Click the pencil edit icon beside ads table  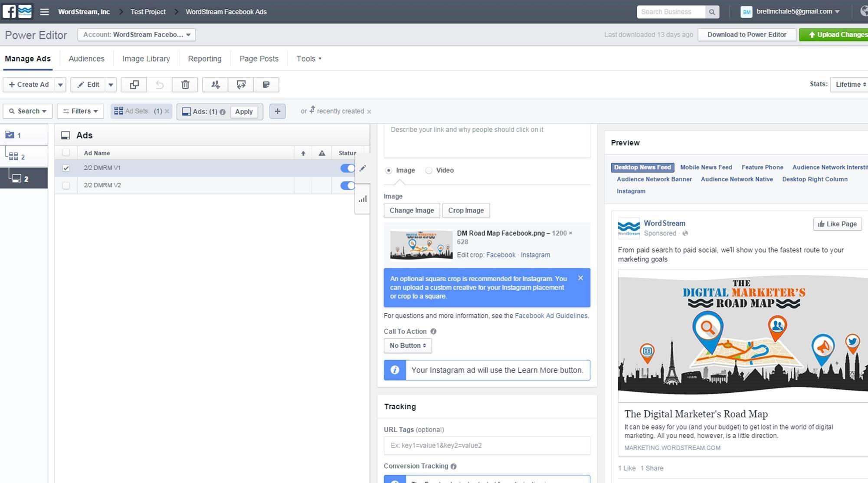coord(363,168)
